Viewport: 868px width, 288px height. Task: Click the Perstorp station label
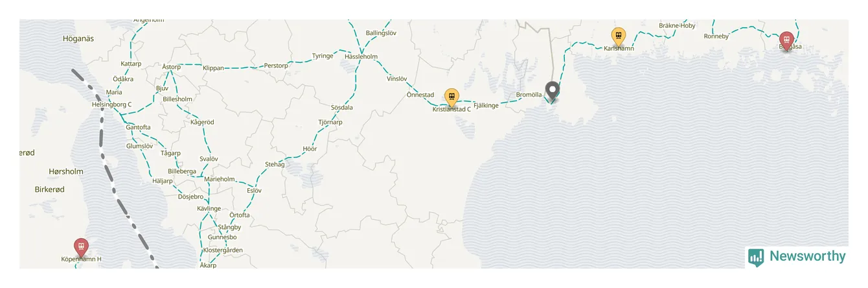[x=276, y=66]
